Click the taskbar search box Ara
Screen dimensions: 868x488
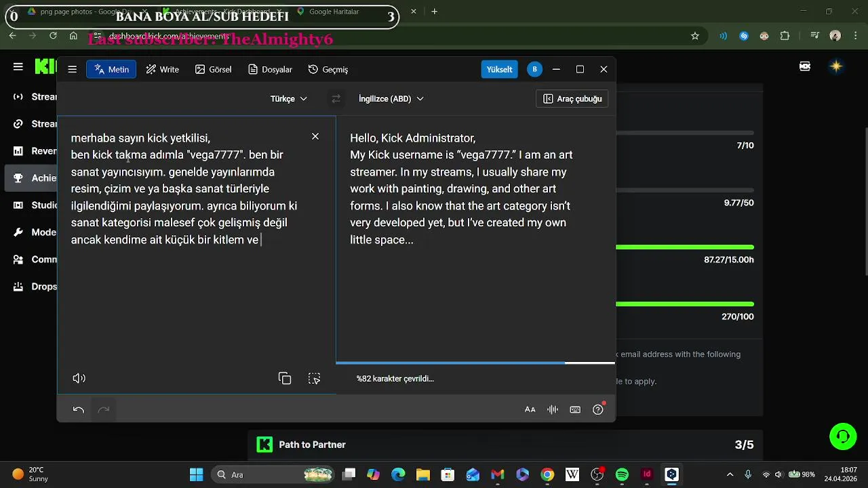click(273, 474)
